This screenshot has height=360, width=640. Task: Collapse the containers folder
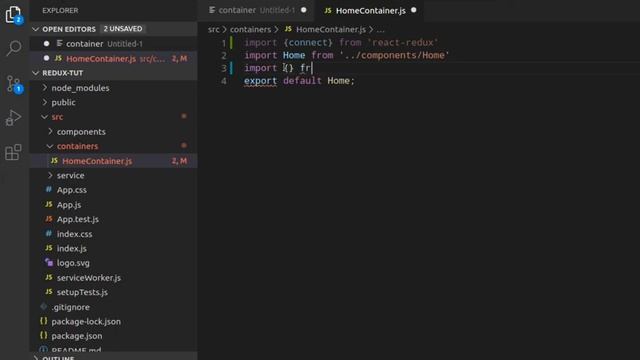tap(50, 146)
